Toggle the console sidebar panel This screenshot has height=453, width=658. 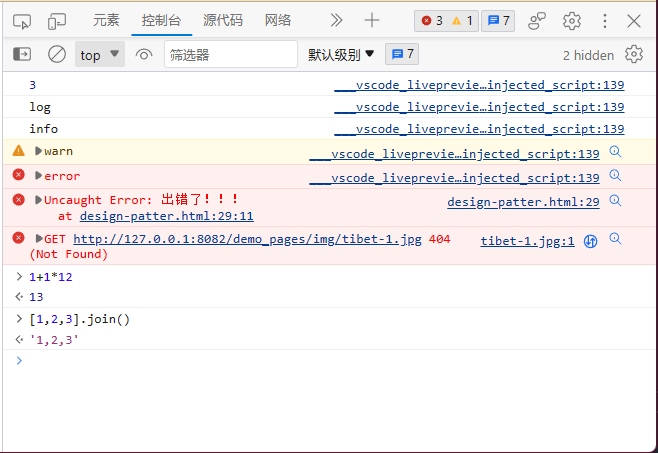22,55
